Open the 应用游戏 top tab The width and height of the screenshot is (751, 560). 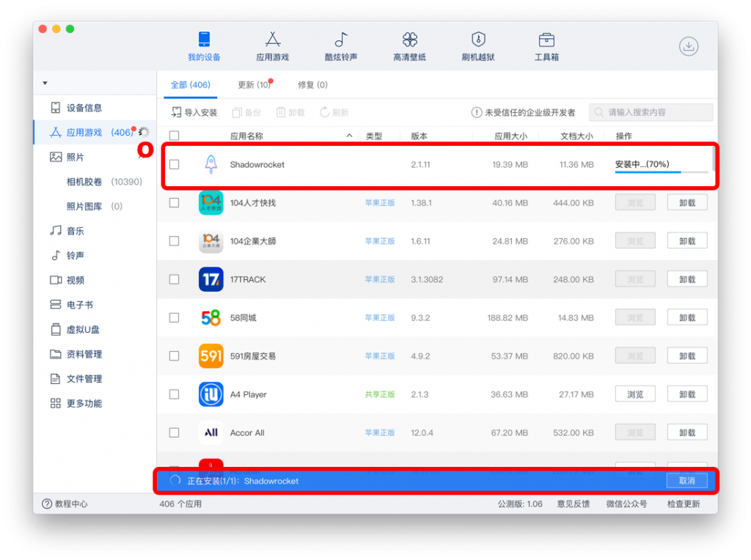click(273, 46)
